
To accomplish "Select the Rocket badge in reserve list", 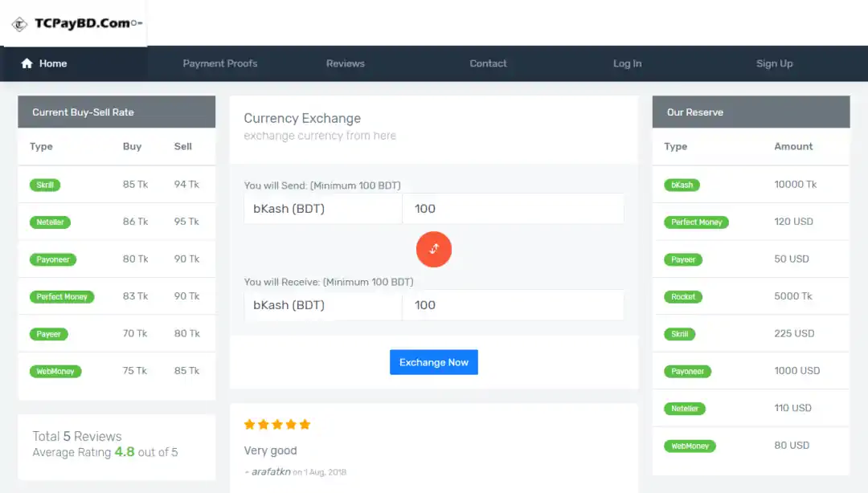I will click(683, 297).
